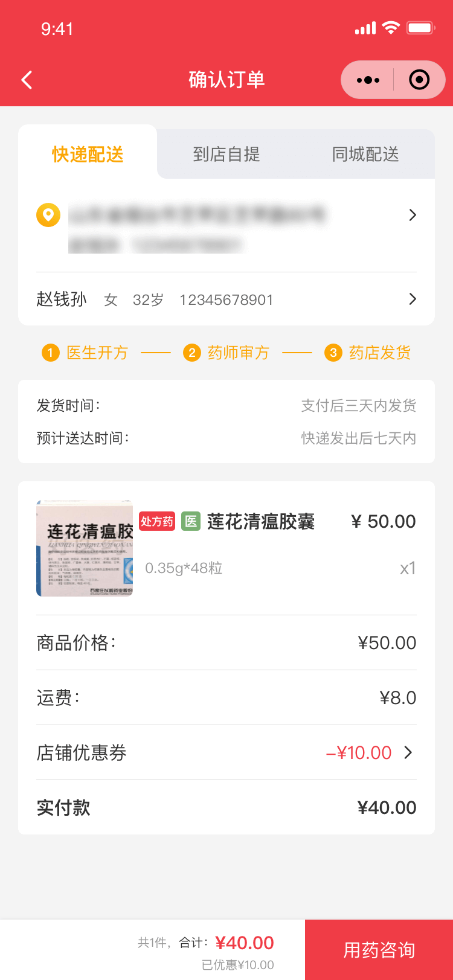Tap the blurred delivery address text

coord(197,228)
